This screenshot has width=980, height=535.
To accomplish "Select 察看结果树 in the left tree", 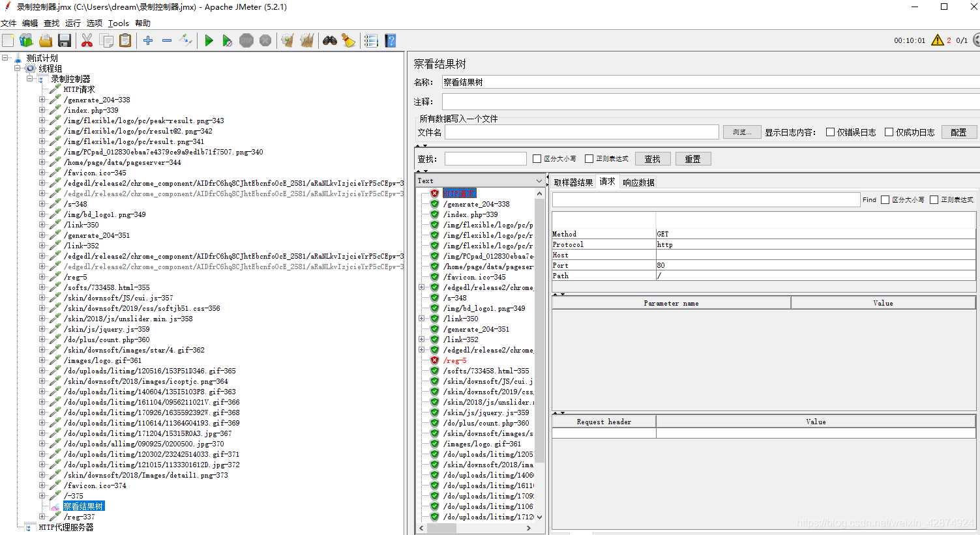I will (83, 506).
